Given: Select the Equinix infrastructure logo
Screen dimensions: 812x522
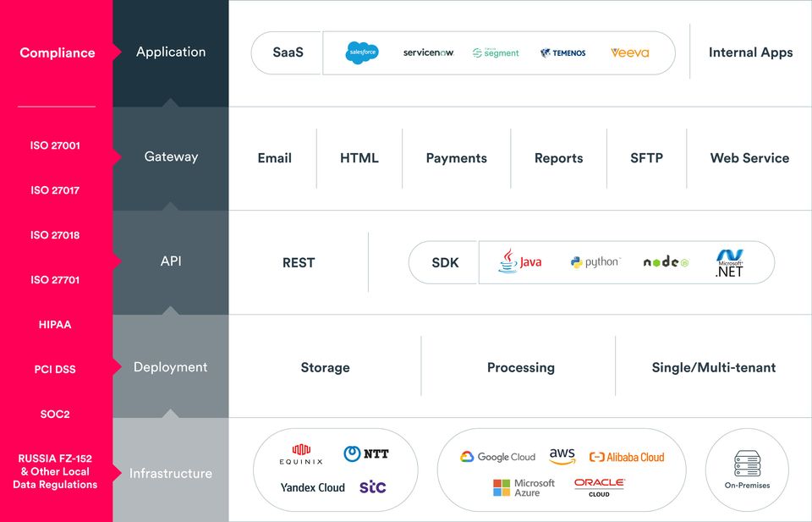Looking at the screenshot, I should (x=301, y=454).
